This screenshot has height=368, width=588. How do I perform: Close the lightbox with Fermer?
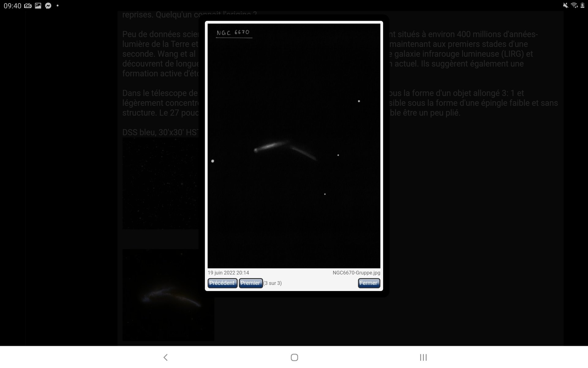tap(369, 283)
